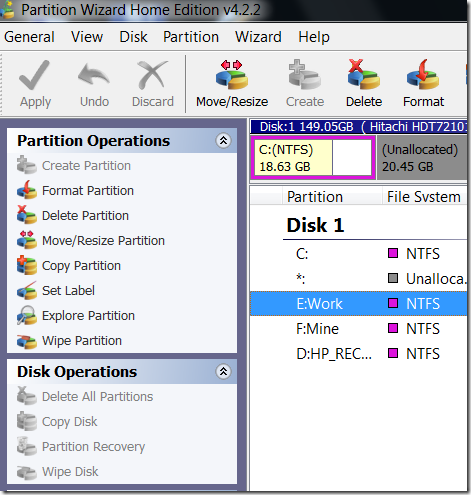Click the Set Label sidebar icon
This screenshot has width=471, height=495.
[26, 290]
